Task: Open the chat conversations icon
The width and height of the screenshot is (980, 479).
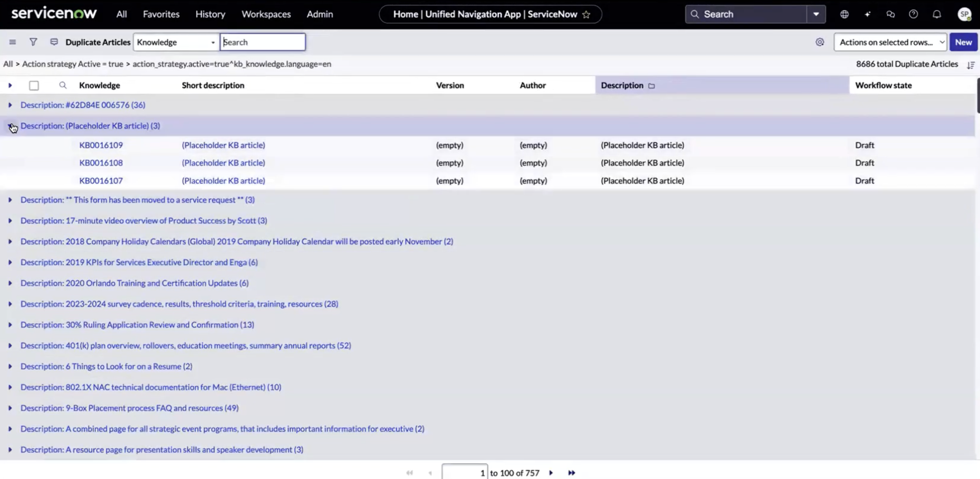Action: 890,14
